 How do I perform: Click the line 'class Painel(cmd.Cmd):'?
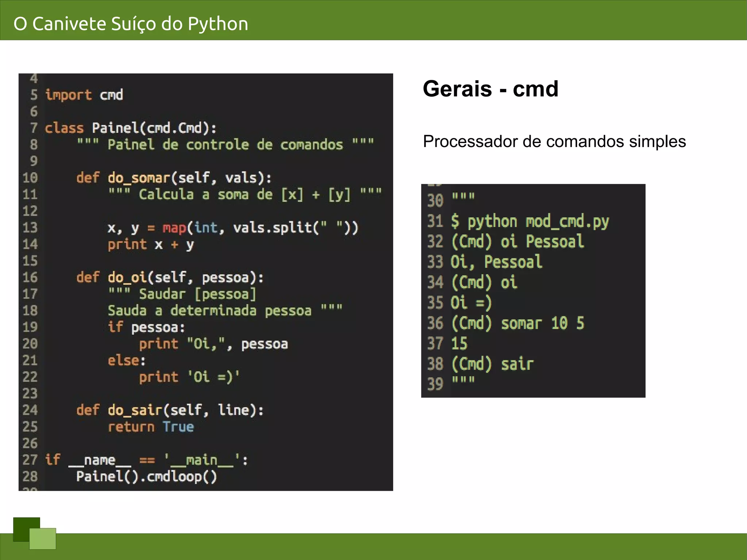point(131,128)
